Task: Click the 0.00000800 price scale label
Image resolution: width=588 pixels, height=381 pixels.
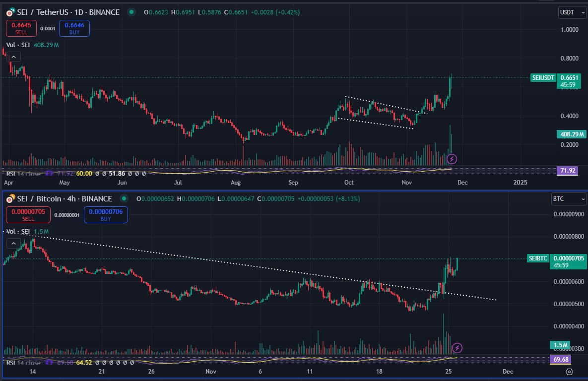Action: click(569, 237)
